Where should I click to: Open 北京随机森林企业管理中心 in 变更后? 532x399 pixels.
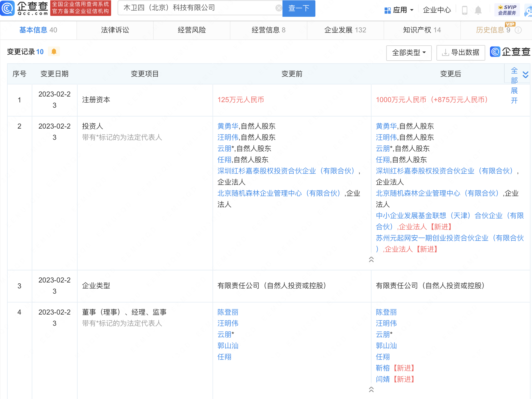(437, 193)
